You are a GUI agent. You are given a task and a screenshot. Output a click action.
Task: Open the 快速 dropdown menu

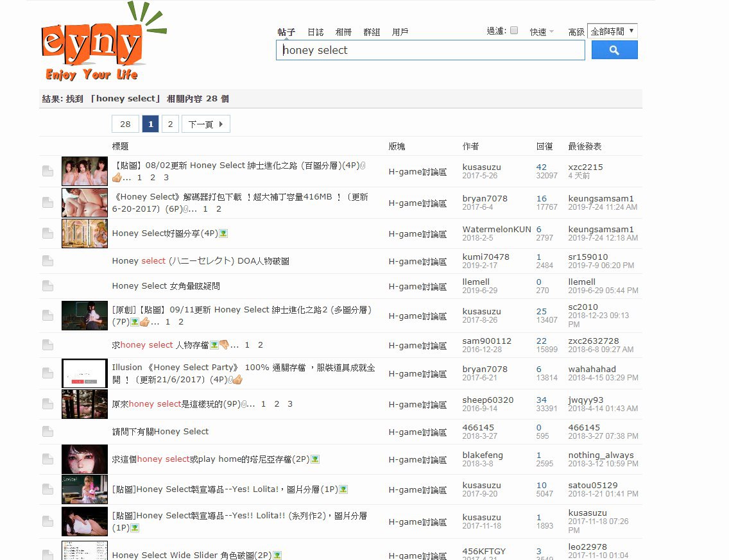pos(541,32)
